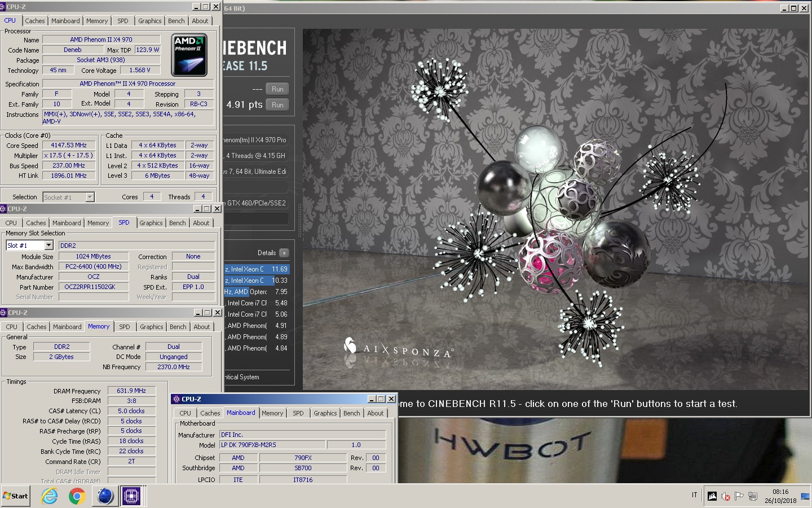
Task: Activate the purple CPU-Z taskbar icon
Action: click(x=131, y=496)
